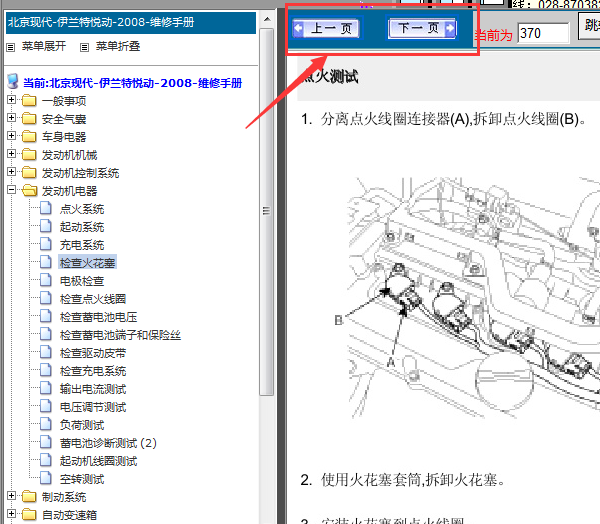Go to previous page with 上一页 button
This screenshot has width=600, height=524.
tap(326, 28)
